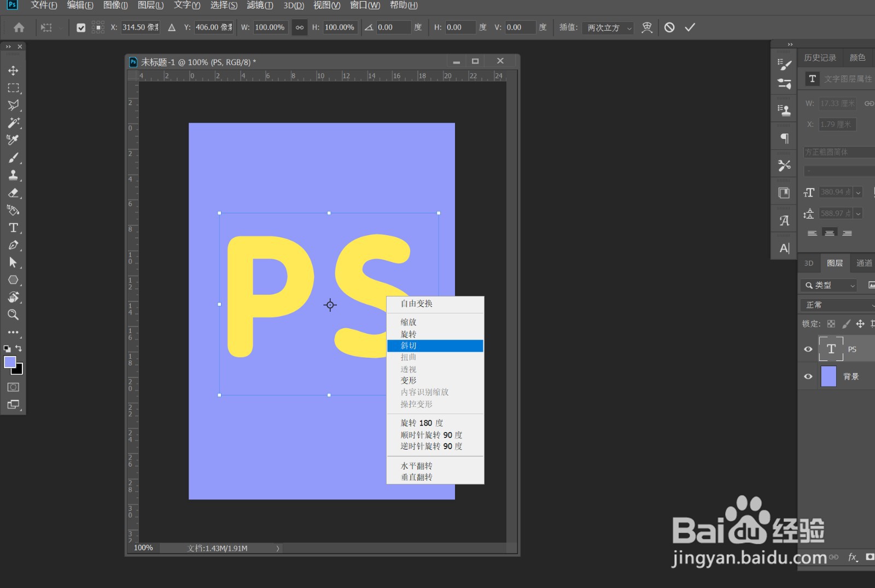
Task: Select the Hand tool
Action: [x=13, y=297]
